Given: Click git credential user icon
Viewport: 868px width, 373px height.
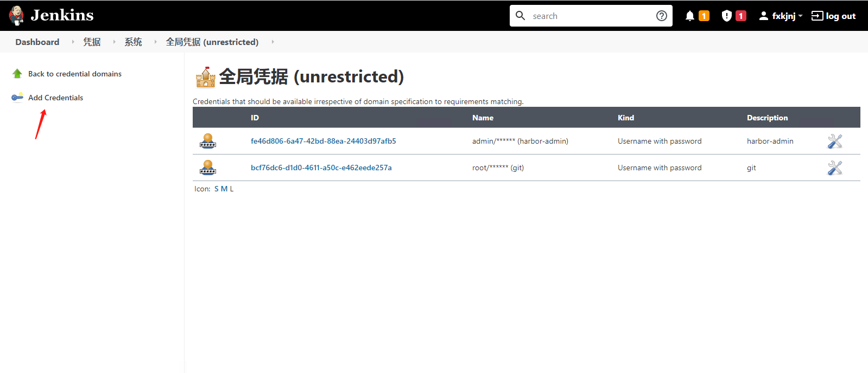Looking at the screenshot, I should pos(208,168).
